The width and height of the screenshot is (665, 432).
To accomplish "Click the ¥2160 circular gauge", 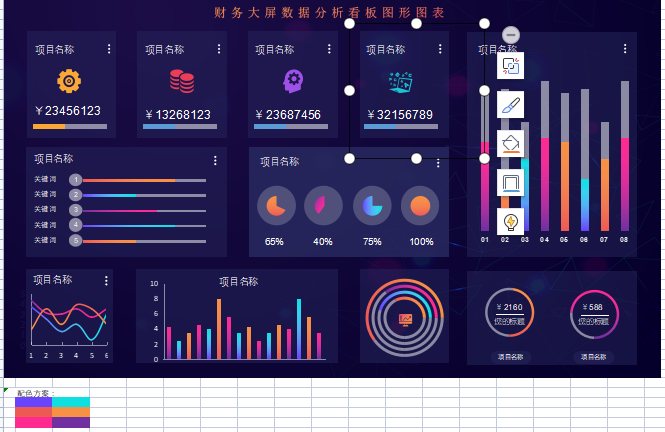I will tap(510, 314).
